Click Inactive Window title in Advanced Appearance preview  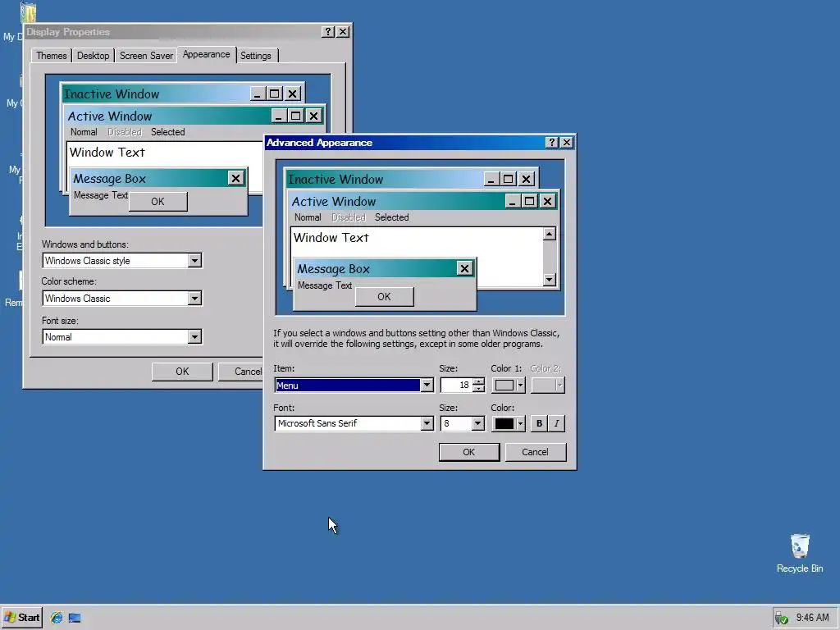click(x=336, y=179)
